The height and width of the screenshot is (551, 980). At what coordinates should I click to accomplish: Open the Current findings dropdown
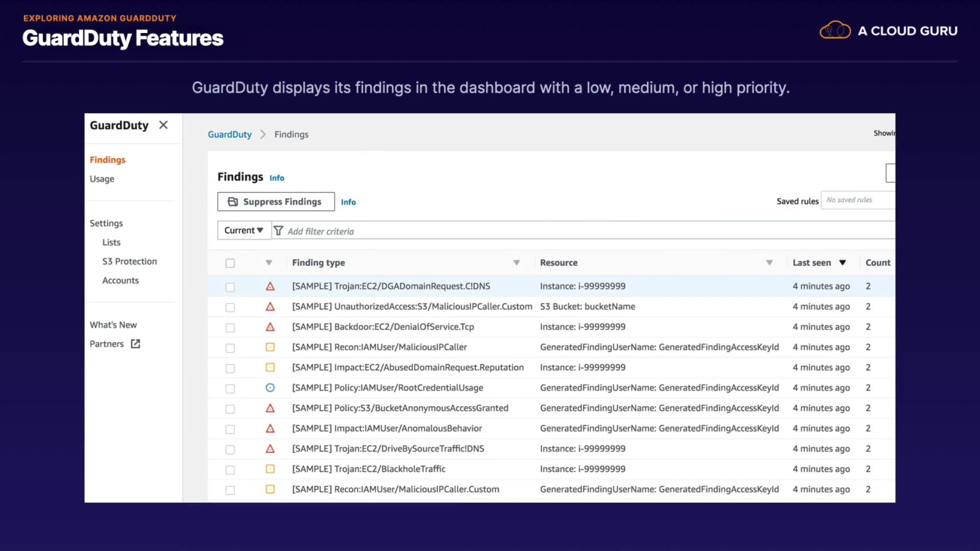pyautogui.click(x=244, y=231)
